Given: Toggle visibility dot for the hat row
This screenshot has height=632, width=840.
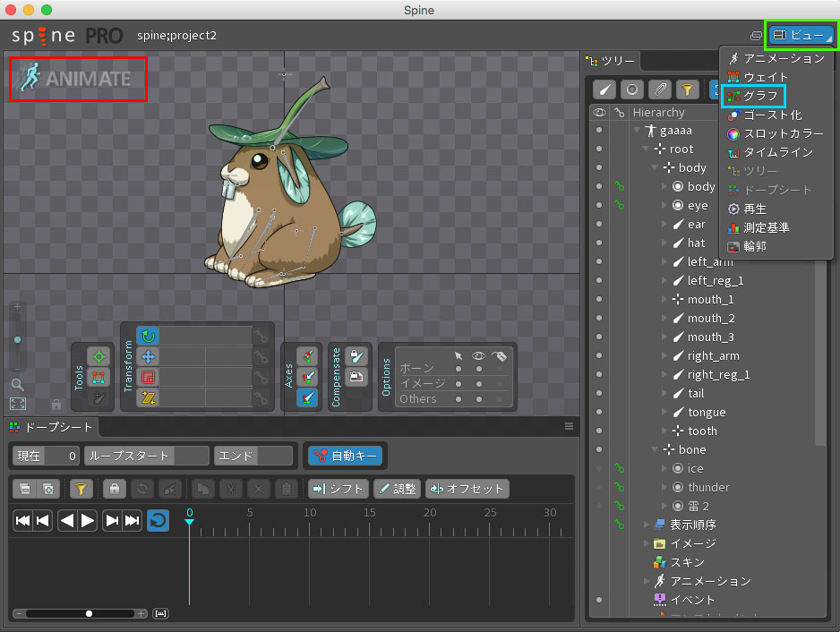Looking at the screenshot, I should click(599, 243).
